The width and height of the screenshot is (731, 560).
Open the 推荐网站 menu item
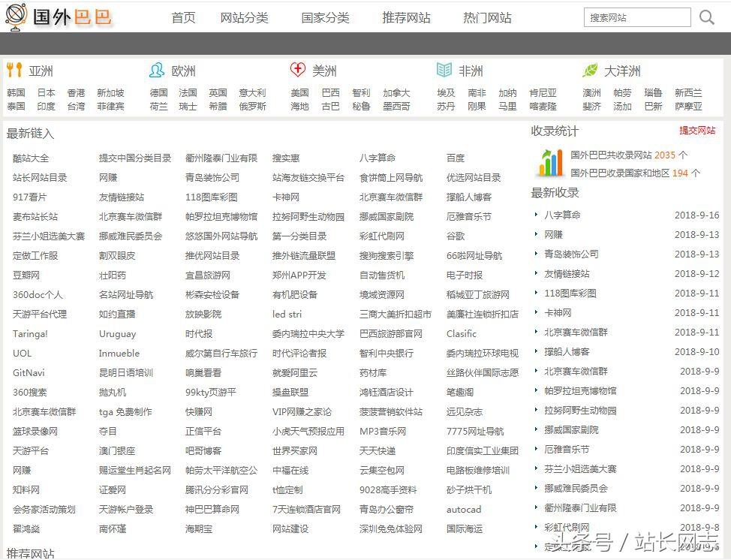click(406, 18)
